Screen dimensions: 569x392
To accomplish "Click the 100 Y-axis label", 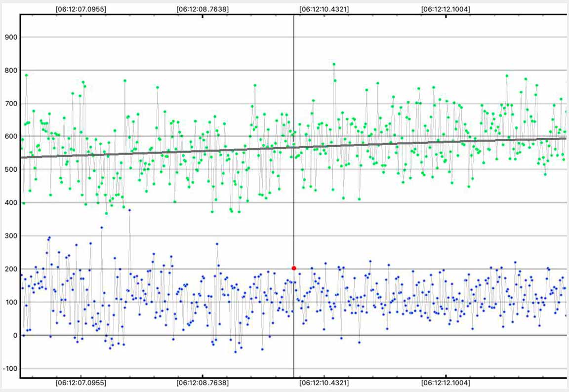I will click(x=11, y=302).
